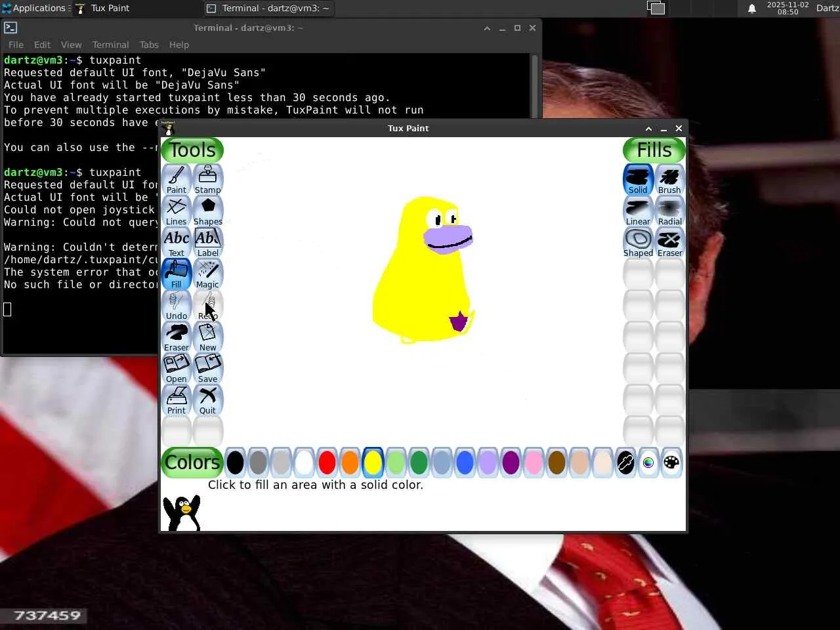Screen dimensions: 840x630
Task: Open the Terminal window's View menu
Action: 71,45
